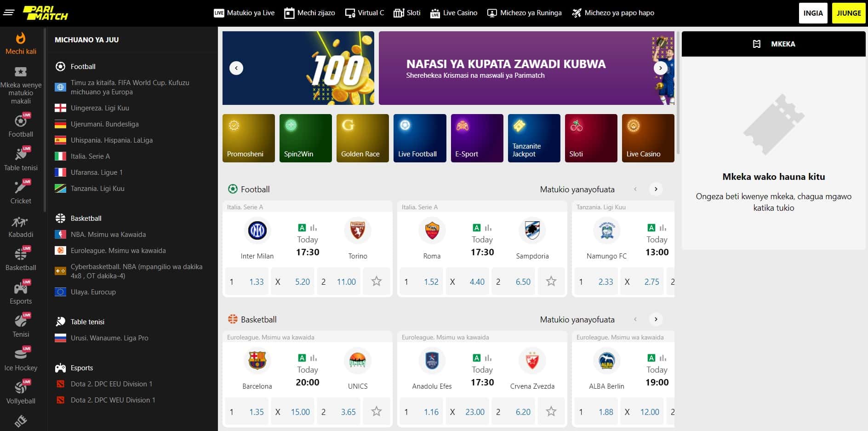Bet on draw at 5.20
This screenshot has width=868, height=431.
point(292,282)
